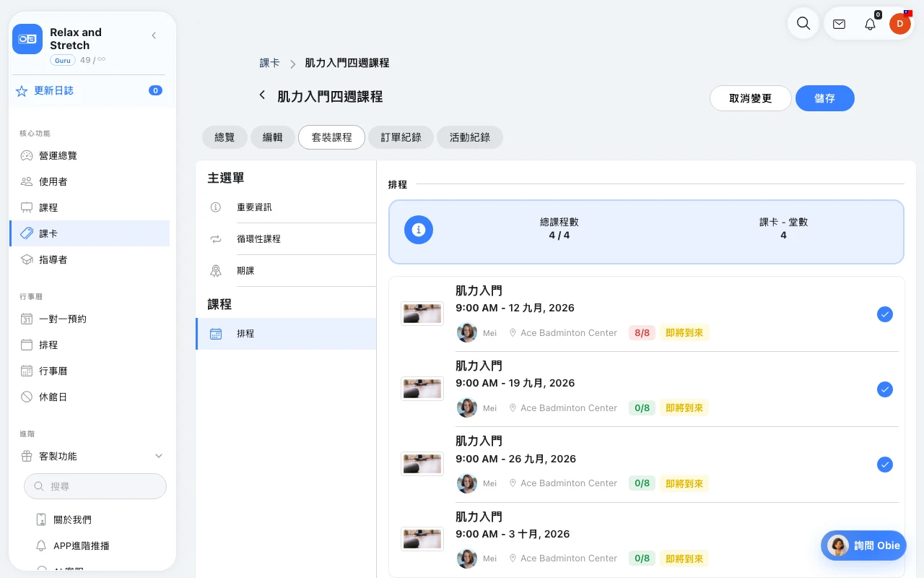
Task: Click the sidebar 搜尋 input field
Action: (95, 486)
